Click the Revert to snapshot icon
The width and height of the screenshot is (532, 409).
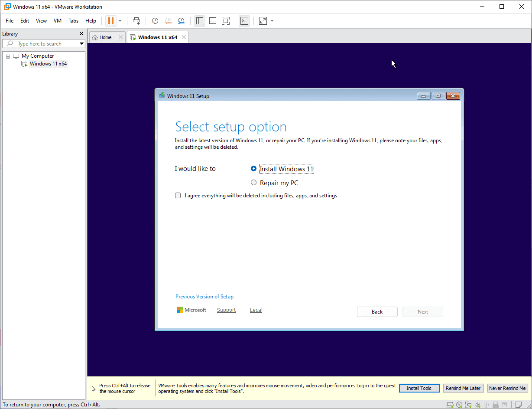168,21
